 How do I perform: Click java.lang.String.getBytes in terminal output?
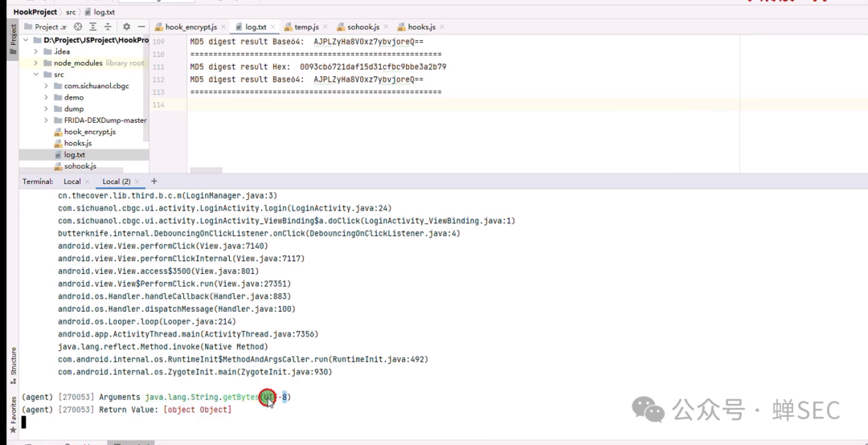202,397
